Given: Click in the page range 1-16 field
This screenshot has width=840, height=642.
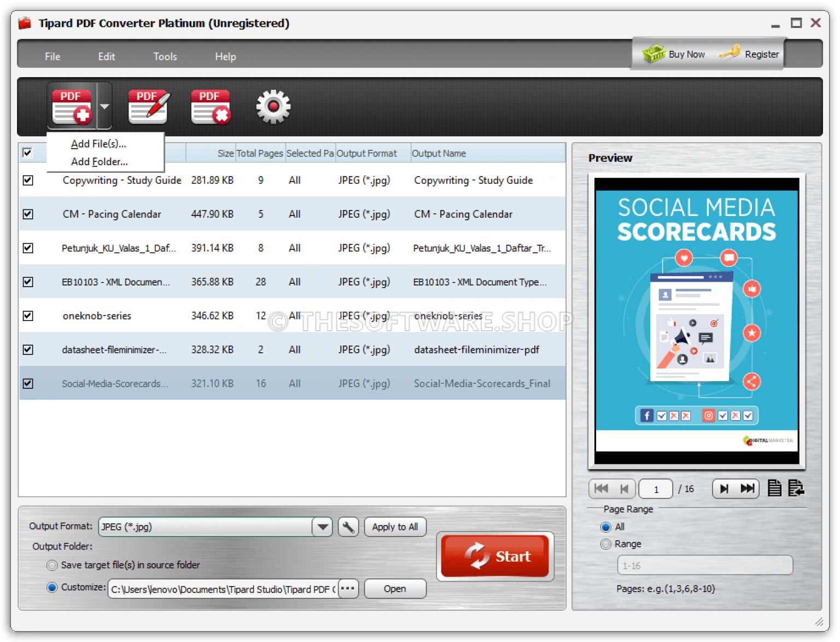Looking at the screenshot, I should tap(705, 565).
